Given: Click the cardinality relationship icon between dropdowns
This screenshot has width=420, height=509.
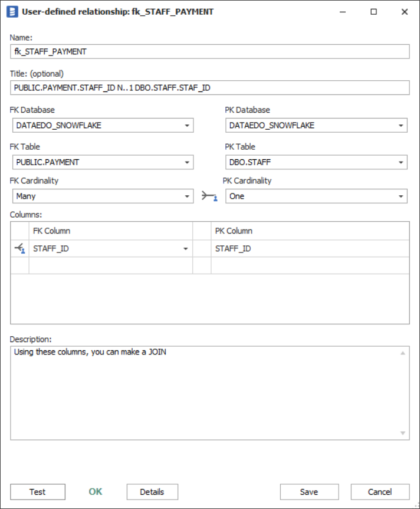Looking at the screenshot, I should (x=209, y=196).
